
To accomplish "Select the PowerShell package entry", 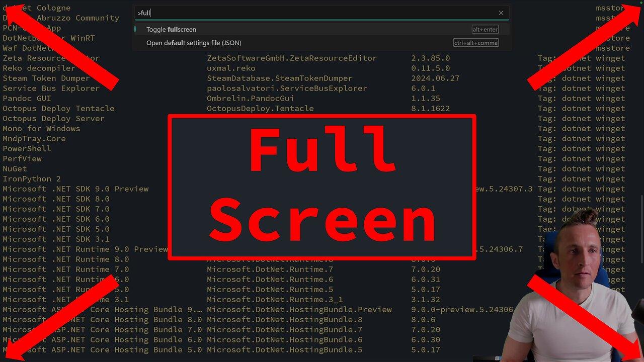I will [26, 148].
